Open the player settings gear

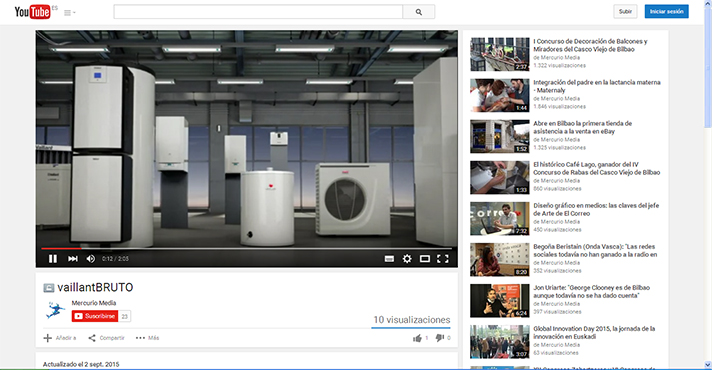pos(407,259)
